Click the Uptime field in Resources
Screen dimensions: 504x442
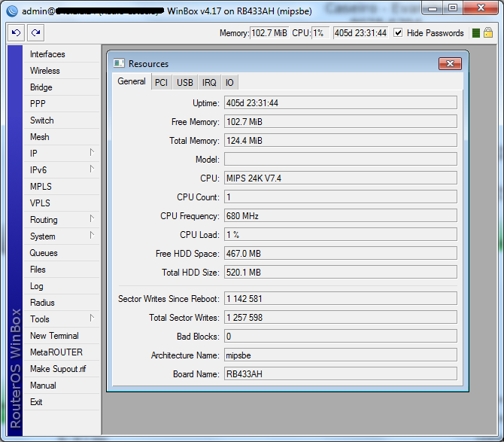[x=341, y=103]
